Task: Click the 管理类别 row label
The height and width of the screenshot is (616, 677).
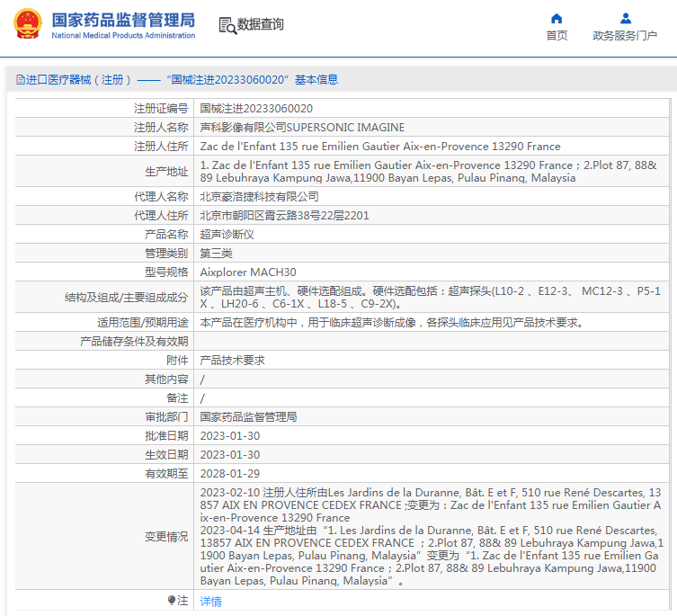Action: pos(166,253)
